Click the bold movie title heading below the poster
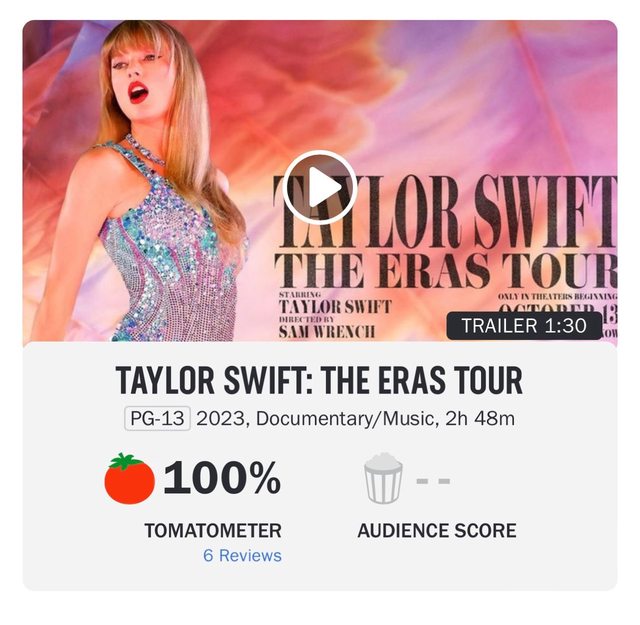Screen dimensions: 640x625 pos(319,381)
